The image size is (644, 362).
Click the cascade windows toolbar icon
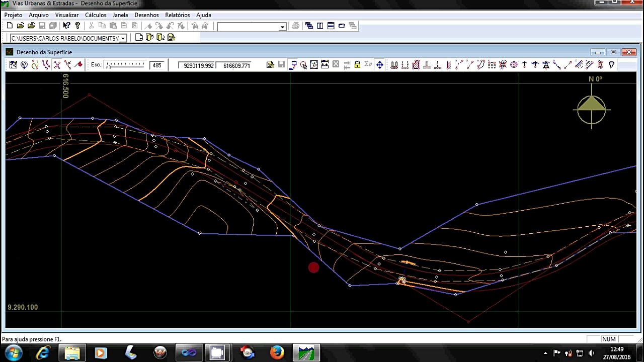(x=309, y=26)
